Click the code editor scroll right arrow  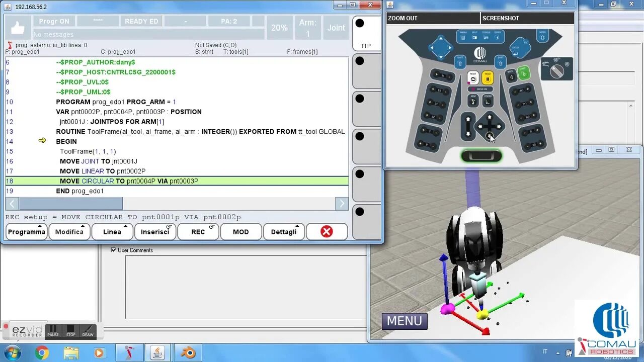tap(342, 204)
